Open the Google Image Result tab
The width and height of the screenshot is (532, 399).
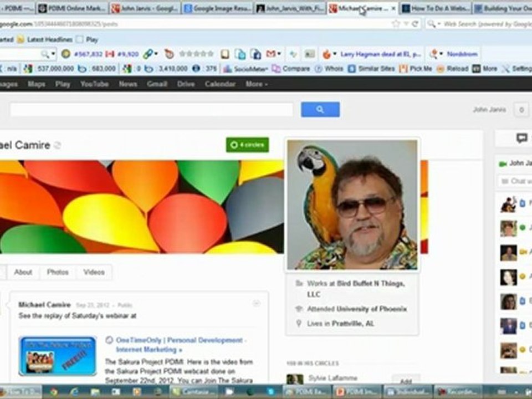[218, 8]
